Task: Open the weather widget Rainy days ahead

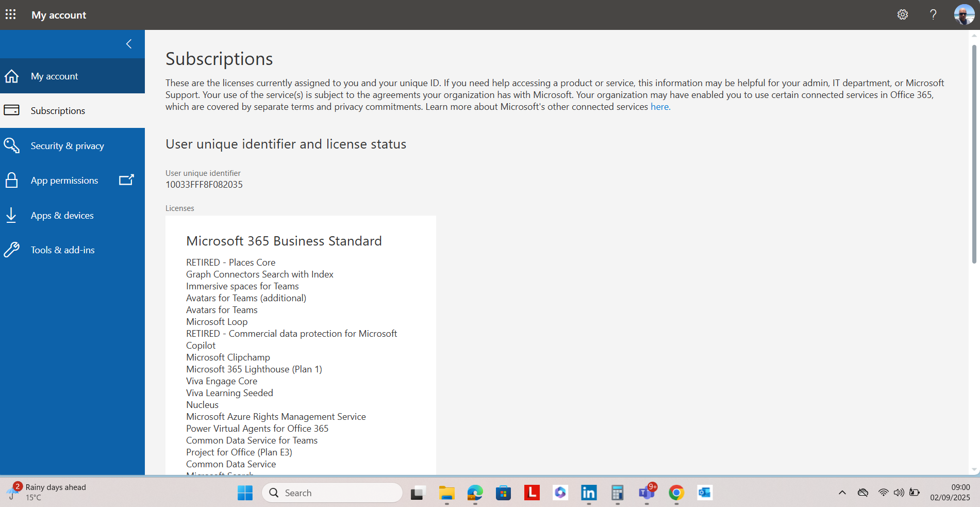Action: [46, 493]
